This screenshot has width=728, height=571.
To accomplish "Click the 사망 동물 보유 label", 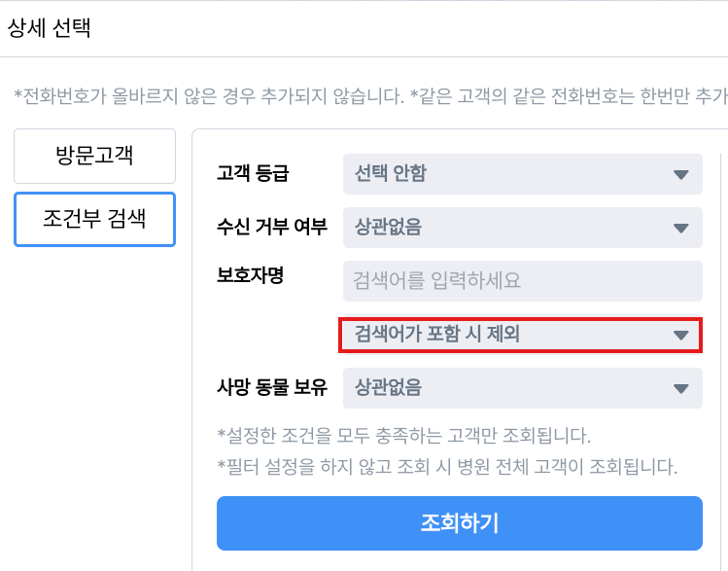I will tap(271, 388).
